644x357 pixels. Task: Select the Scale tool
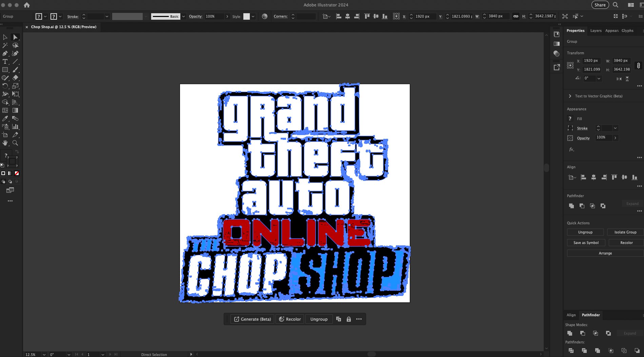(15, 86)
